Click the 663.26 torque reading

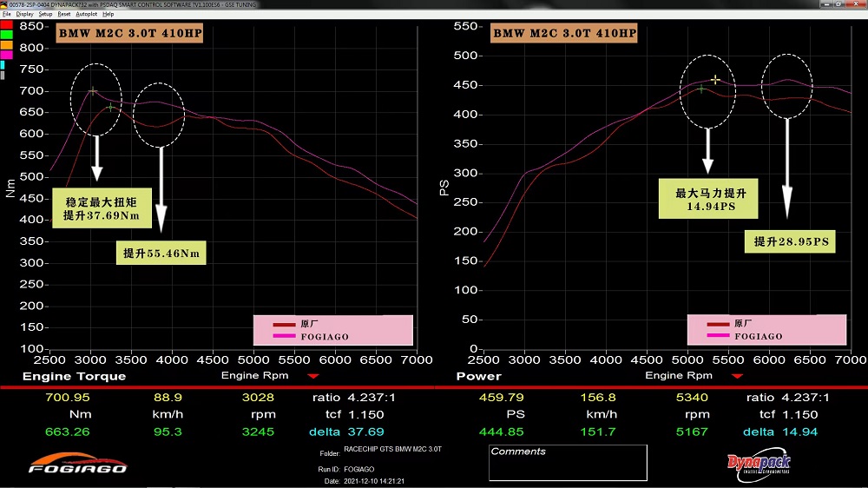point(68,432)
